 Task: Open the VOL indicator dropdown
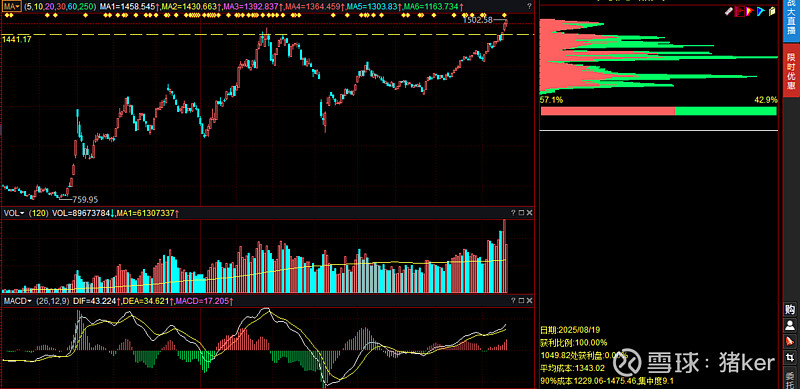[14, 213]
